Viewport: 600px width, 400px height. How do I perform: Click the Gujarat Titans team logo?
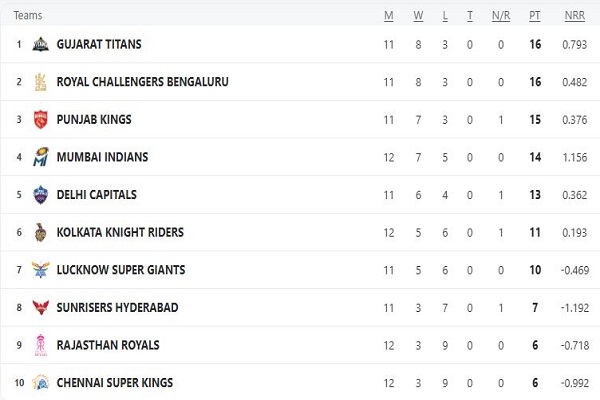pyautogui.click(x=41, y=44)
